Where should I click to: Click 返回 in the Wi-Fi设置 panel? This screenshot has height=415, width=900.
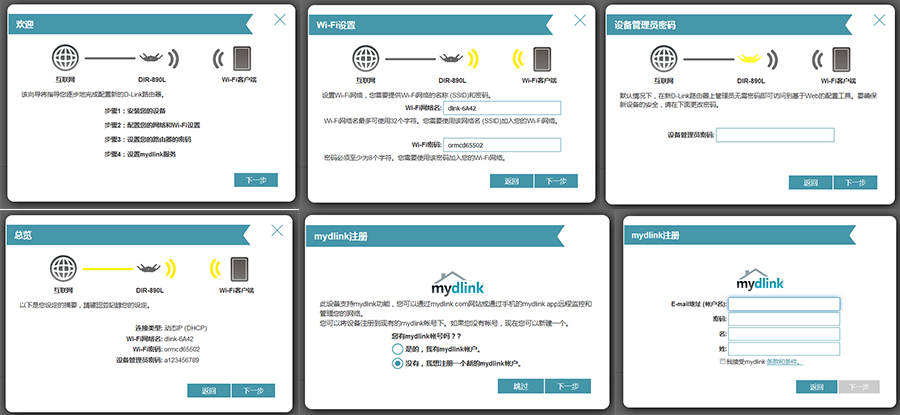pyautogui.click(x=511, y=181)
